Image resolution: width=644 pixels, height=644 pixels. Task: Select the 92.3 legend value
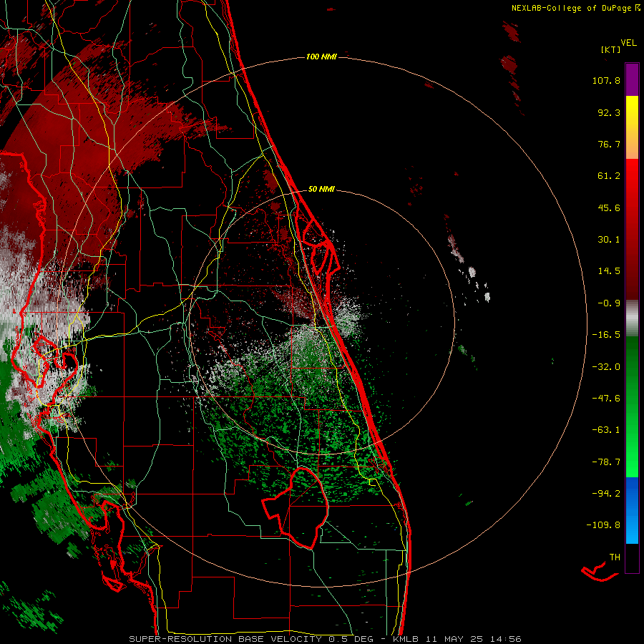tap(609, 112)
